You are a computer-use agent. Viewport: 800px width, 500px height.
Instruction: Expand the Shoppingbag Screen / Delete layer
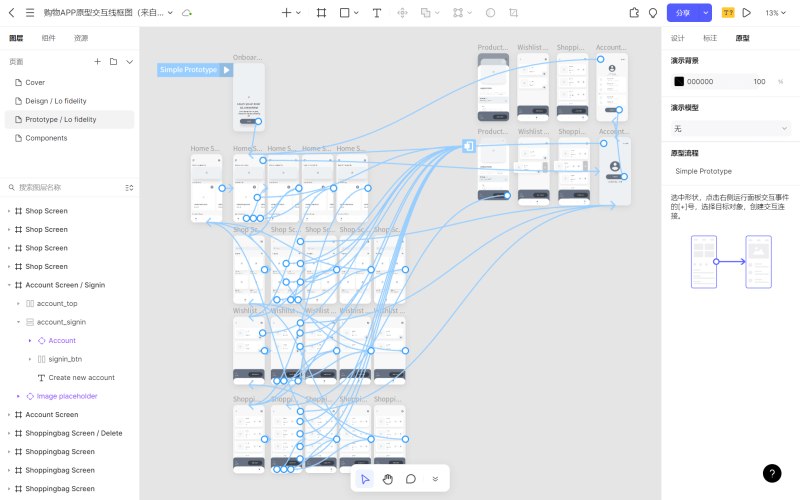tap(9, 433)
